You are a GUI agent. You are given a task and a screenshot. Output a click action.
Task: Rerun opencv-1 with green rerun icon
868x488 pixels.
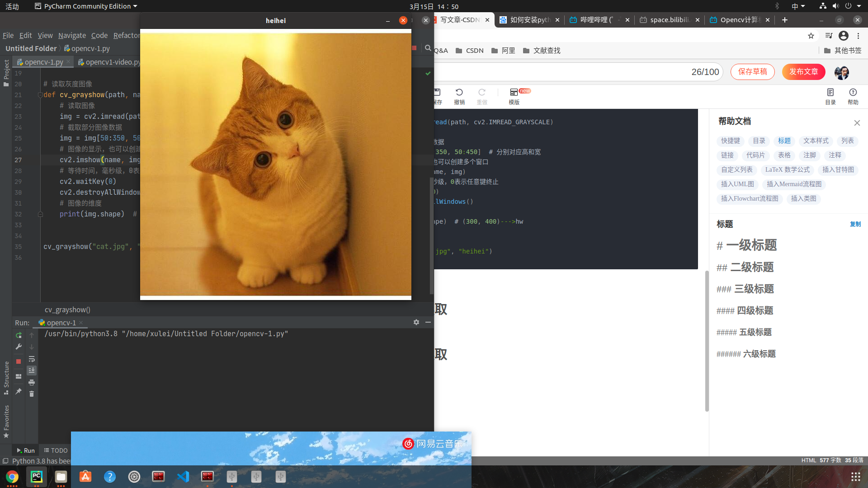[x=19, y=335]
